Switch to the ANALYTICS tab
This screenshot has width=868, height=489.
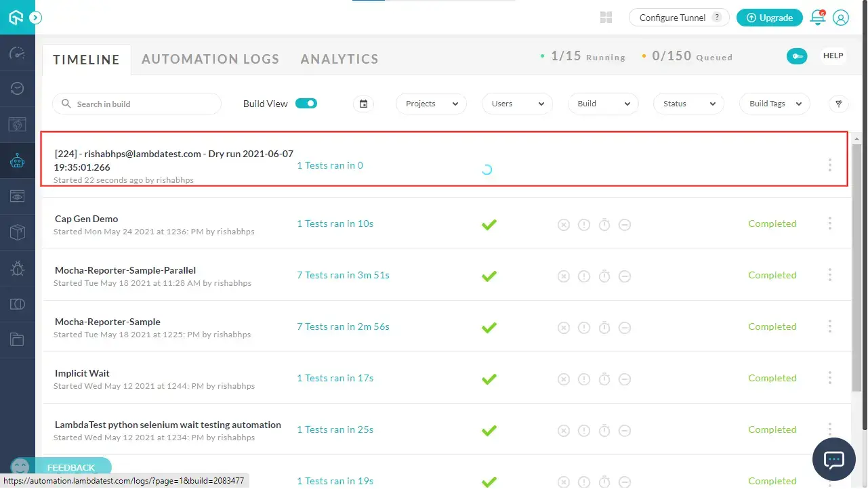pos(339,59)
